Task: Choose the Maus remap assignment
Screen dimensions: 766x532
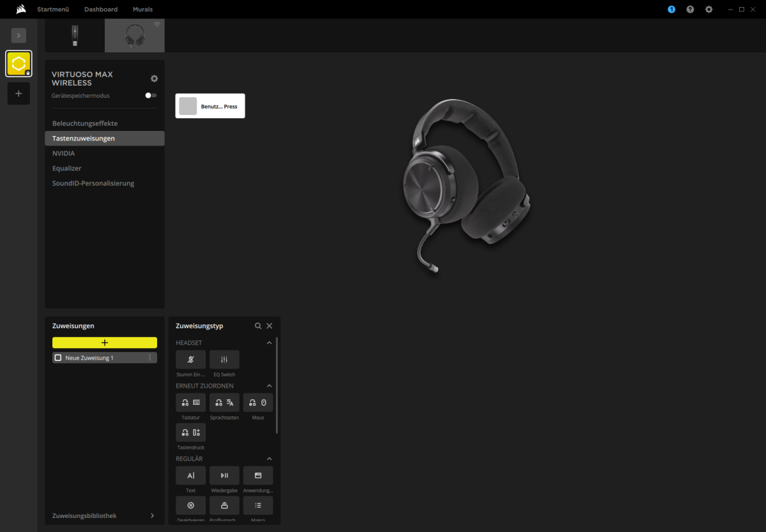Action: [x=258, y=402]
